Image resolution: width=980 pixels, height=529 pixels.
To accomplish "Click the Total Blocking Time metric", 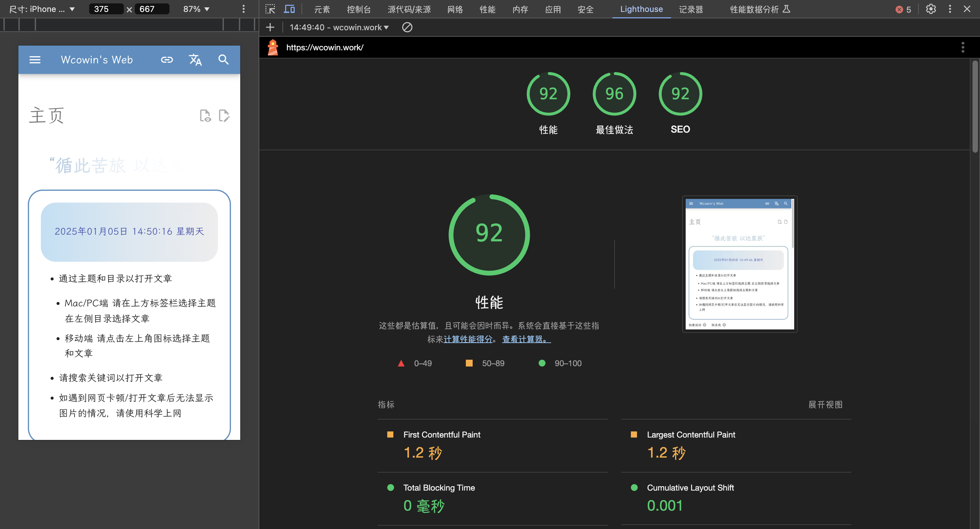I will tap(493, 499).
